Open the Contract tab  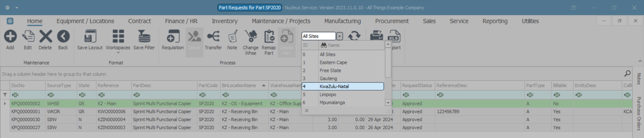pyautogui.click(x=140, y=21)
